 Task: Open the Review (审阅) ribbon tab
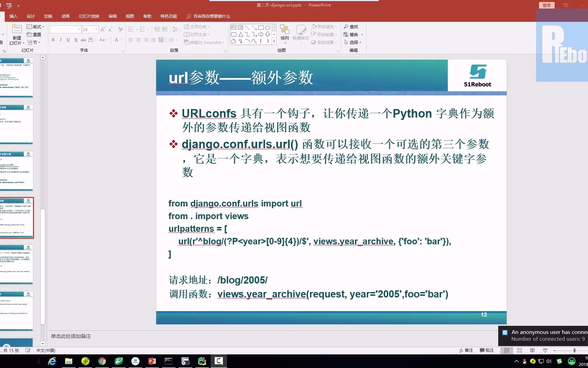click(113, 16)
